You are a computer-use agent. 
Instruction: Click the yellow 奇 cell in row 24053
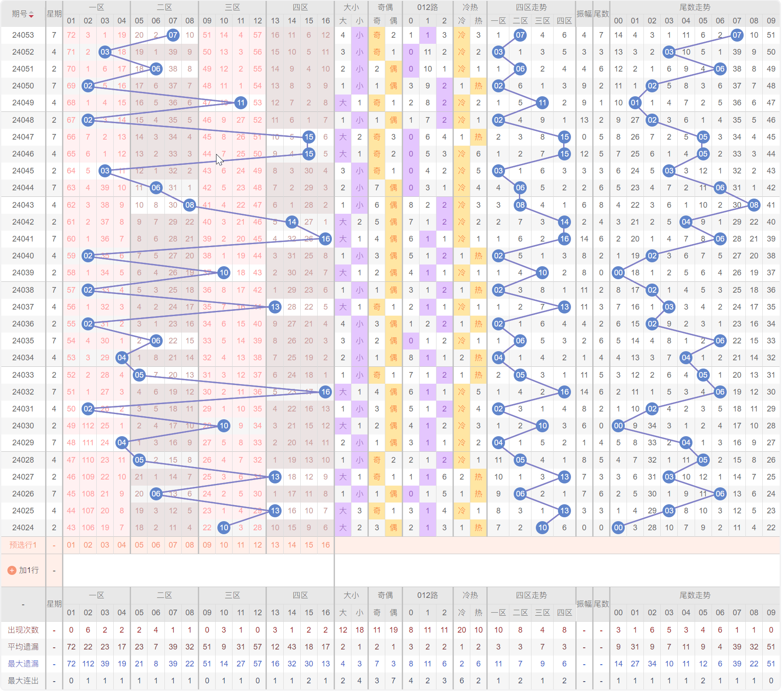[377, 35]
